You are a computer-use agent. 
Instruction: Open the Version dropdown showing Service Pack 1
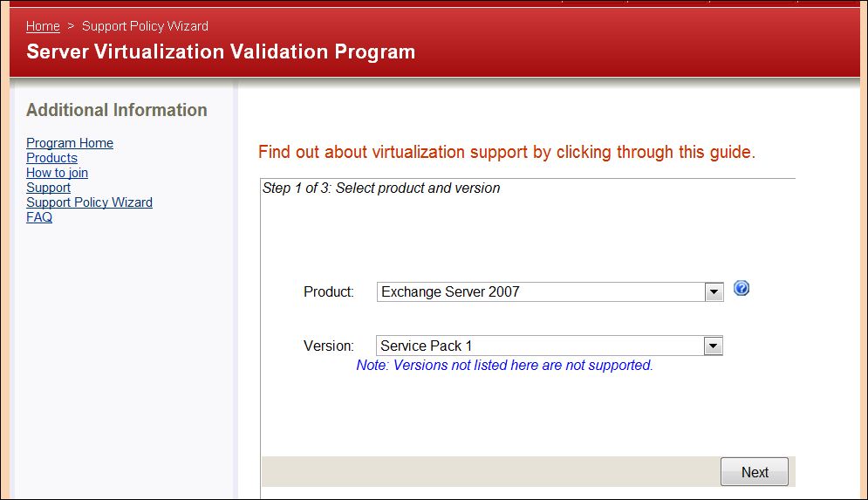click(541, 346)
